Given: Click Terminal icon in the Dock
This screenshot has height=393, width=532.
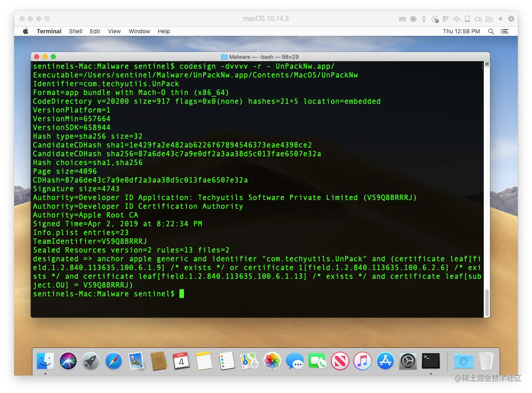Looking at the screenshot, I should [x=431, y=361].
